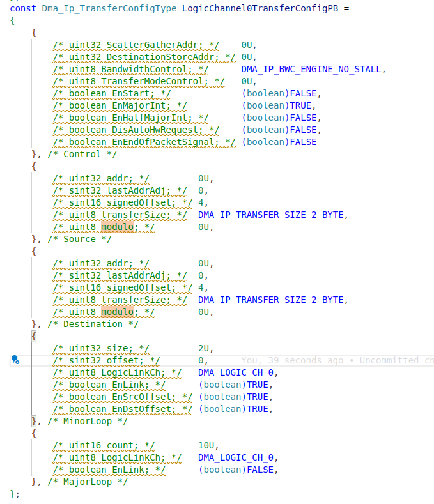
Task: Click the const keyword
Action: click(23, 8)
